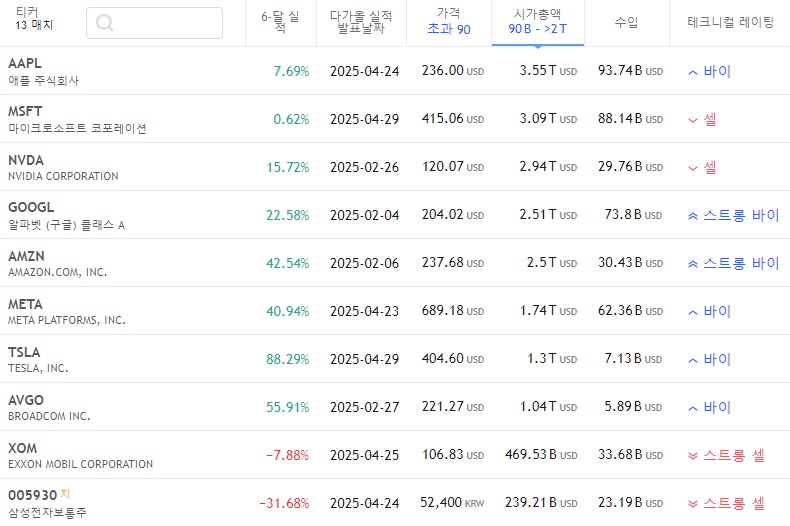
Task: Click company name BROADCOM INC.
Action: point(49,416)
